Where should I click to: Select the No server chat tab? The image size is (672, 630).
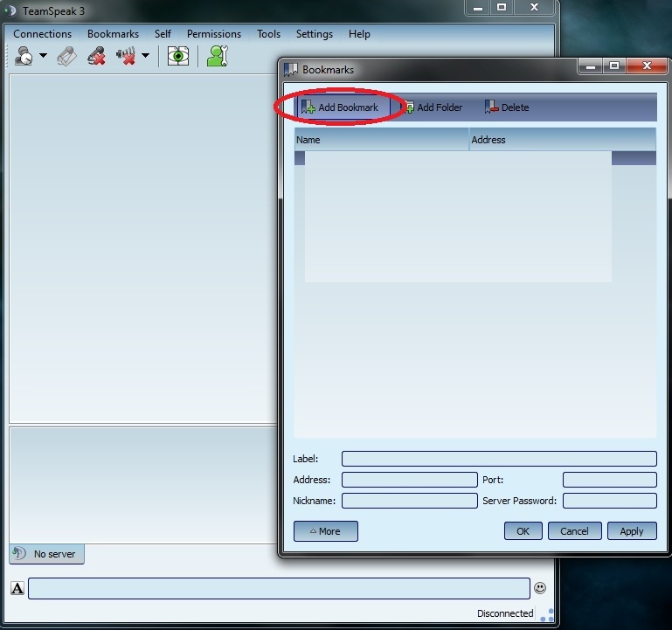[x=46, y=554]
